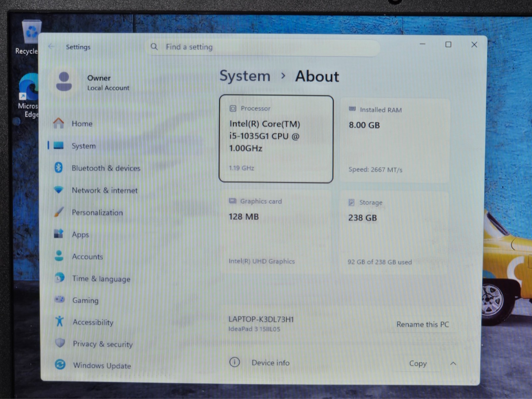The image size is (532, 399).
Task: Select the Installed RAM card
Action: click(395, 140)
